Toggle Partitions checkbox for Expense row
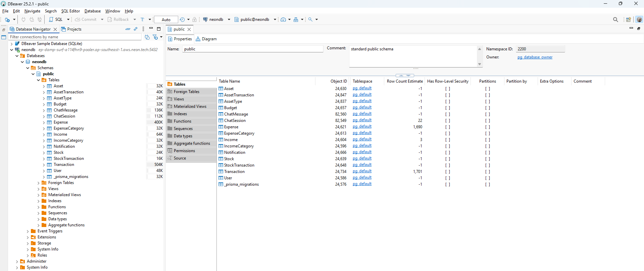644x271 pixels. pyautogui.click(x=487, y=127)
